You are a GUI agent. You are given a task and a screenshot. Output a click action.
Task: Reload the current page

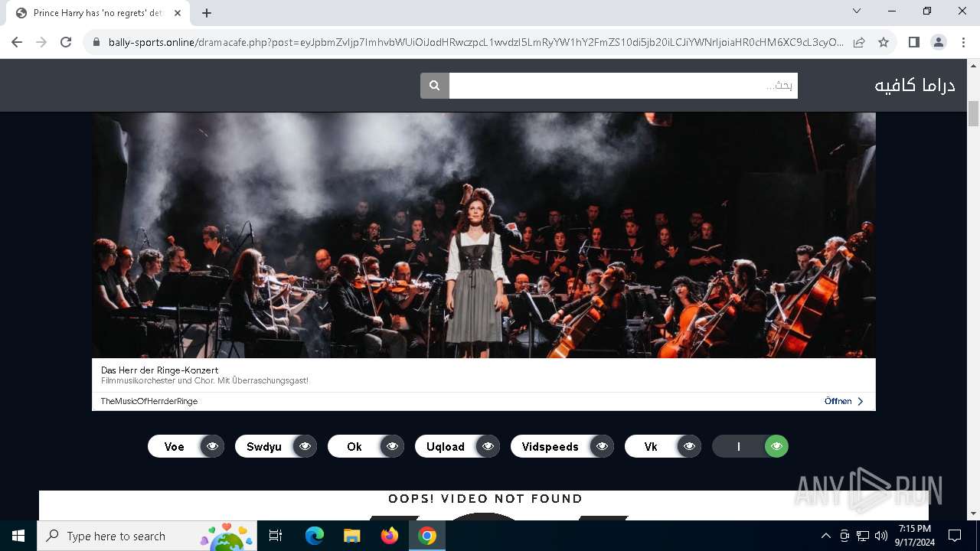click(x=66, y=42)
